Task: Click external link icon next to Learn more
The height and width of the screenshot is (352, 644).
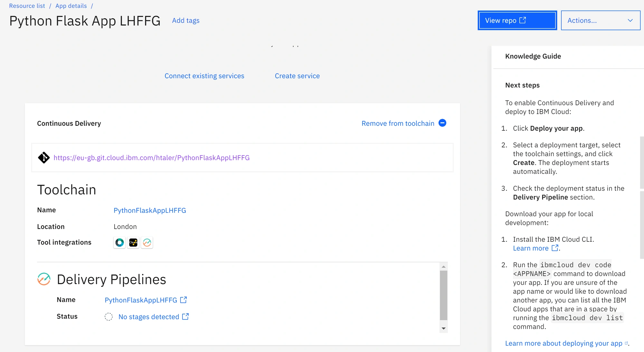Action: [x=555, y=248]
